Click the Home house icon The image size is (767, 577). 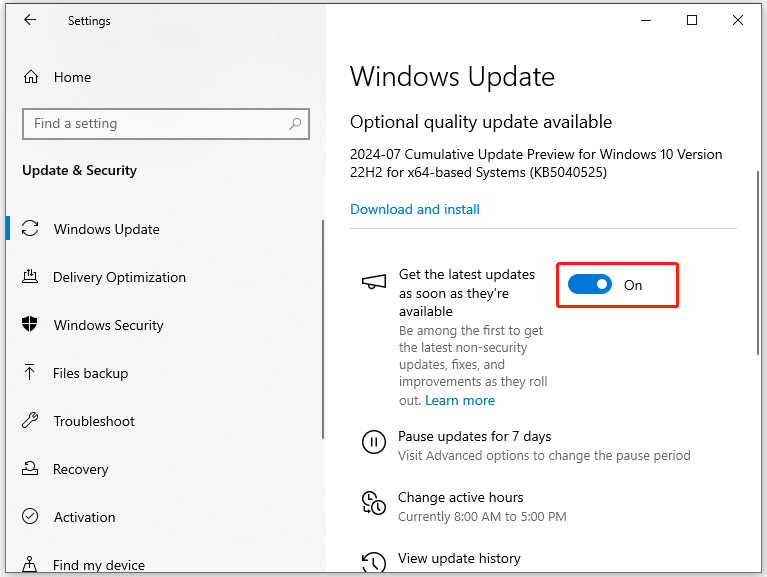pos(31,77)
